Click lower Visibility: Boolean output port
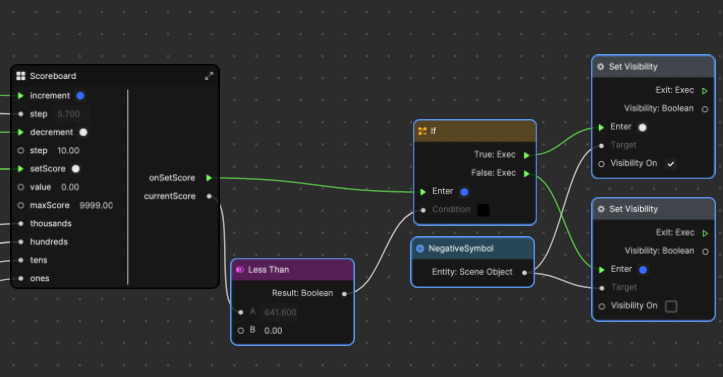 pos(705,252)
